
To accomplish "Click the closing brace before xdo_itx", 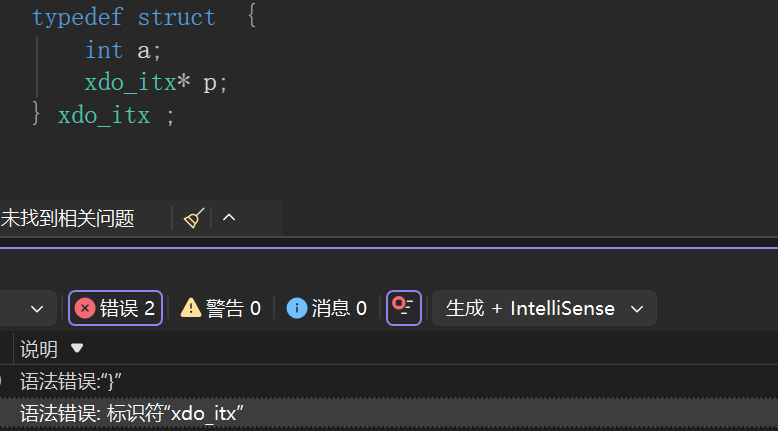I will click(x=37, y=115).
